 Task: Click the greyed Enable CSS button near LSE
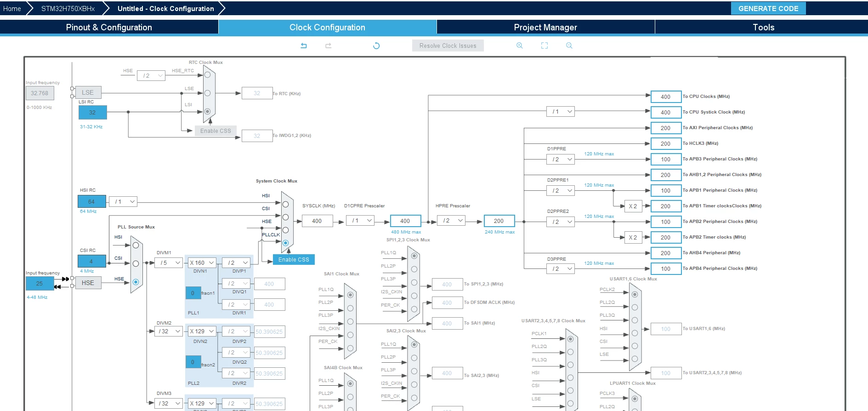coord(216,131)
